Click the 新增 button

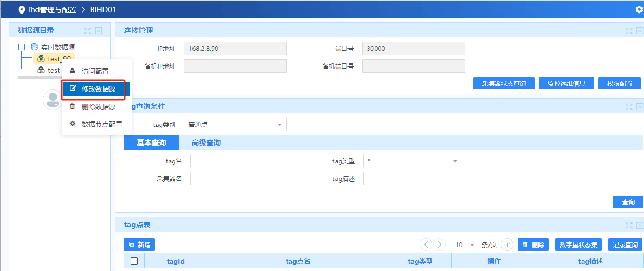(139, 244)
